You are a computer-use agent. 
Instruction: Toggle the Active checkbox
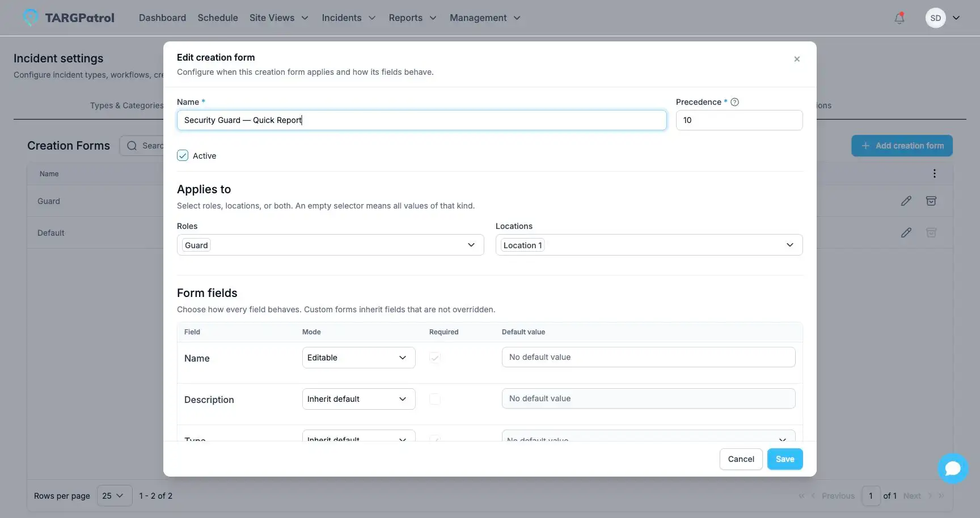(x=183, y=156)
